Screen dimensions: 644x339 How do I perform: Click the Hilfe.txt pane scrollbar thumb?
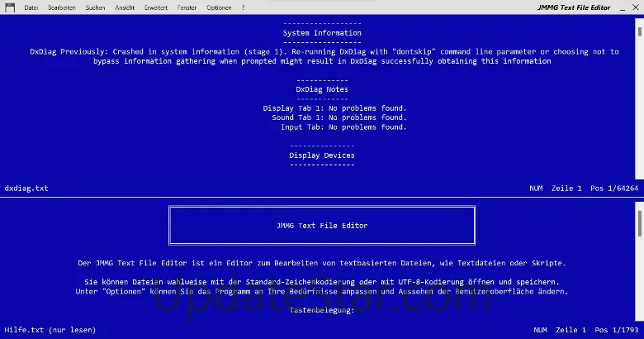640,223
